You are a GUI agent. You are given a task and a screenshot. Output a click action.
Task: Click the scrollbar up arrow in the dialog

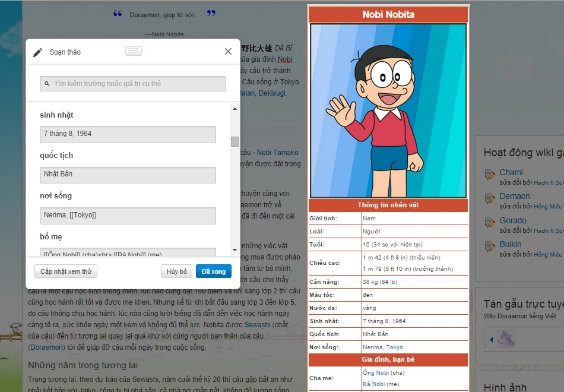(x=235, y=109)
